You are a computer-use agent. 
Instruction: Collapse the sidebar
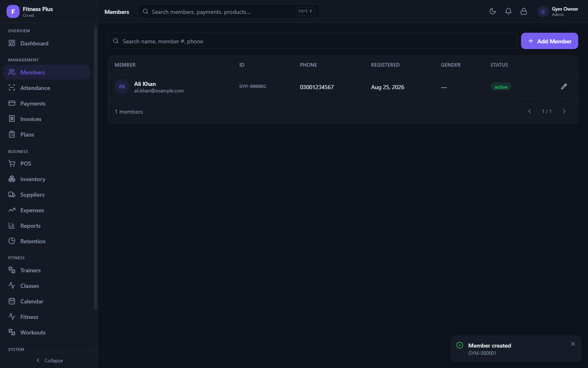[x=49, y=360]
